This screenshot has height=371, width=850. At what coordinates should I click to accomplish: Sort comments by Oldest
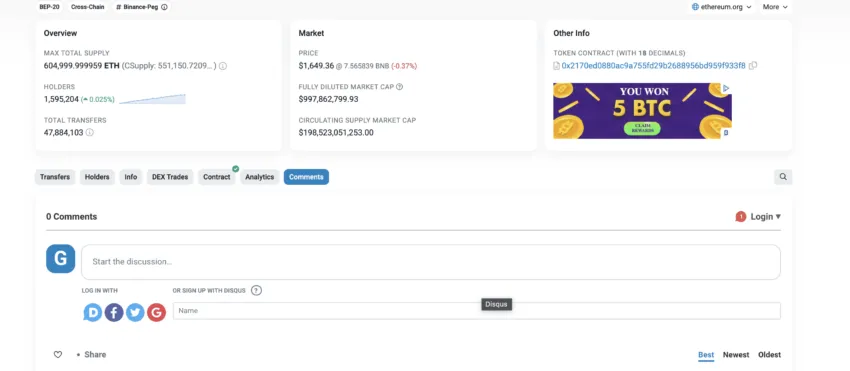click(x=769, y=355)
